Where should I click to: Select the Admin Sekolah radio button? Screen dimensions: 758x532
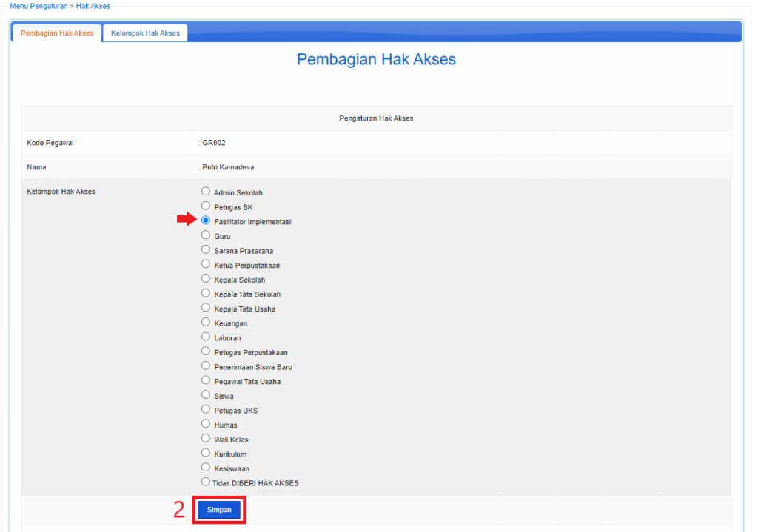(205, 192)
